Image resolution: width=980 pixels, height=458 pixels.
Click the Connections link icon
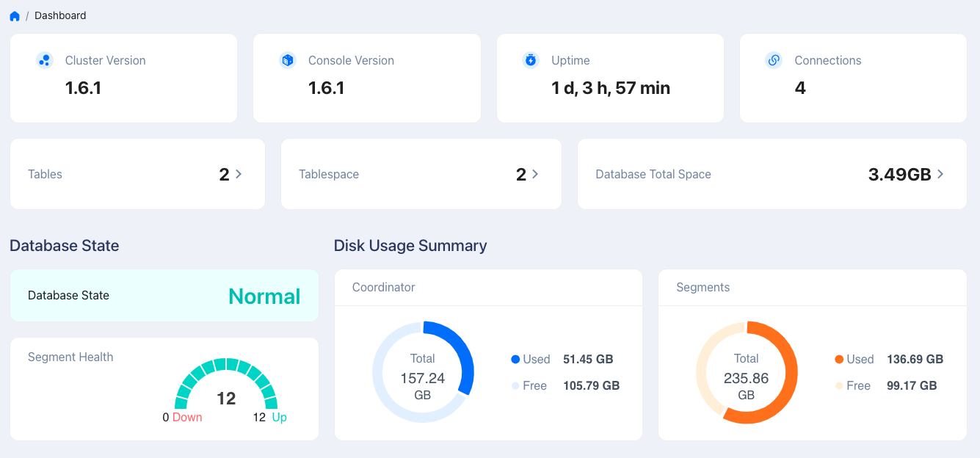click(x=774, y=60)
